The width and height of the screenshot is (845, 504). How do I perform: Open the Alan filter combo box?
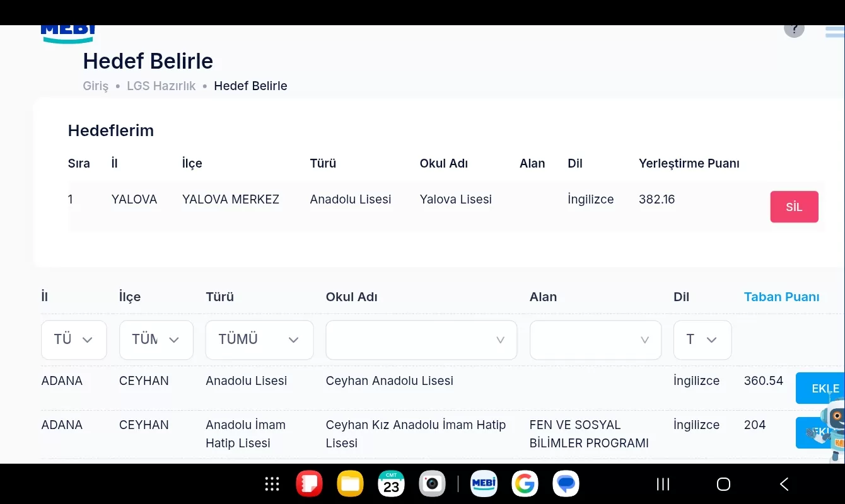(595, 340)
